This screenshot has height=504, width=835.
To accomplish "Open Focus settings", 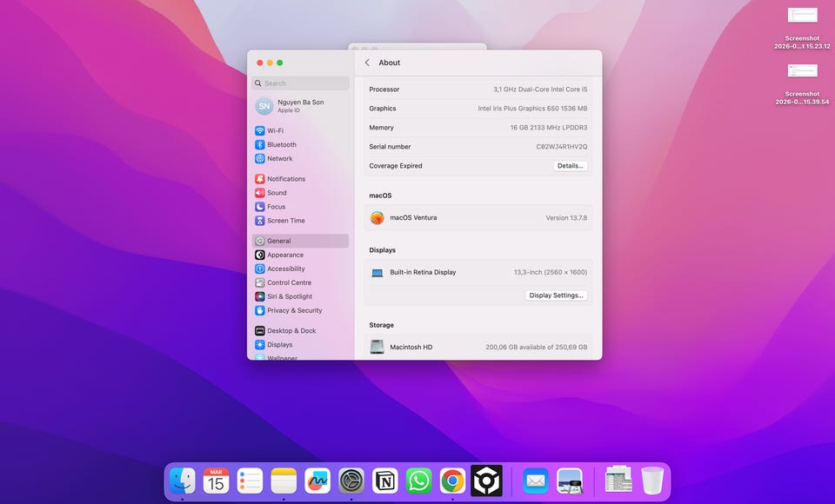I will click(276, 207).
